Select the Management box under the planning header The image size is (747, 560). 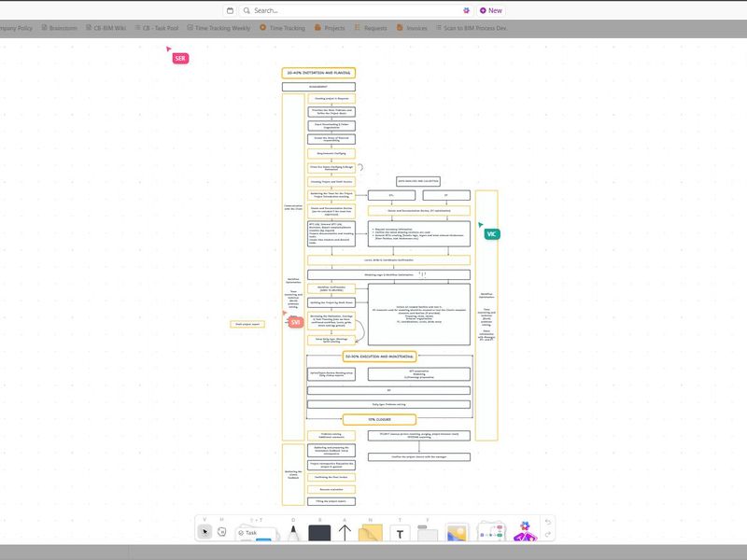coord(318,87)
